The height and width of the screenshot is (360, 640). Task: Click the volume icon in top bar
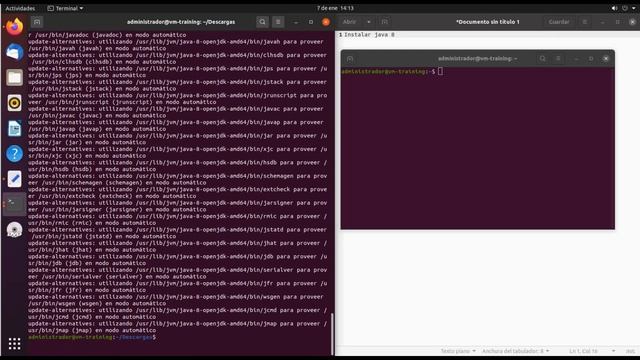(614, 8)
